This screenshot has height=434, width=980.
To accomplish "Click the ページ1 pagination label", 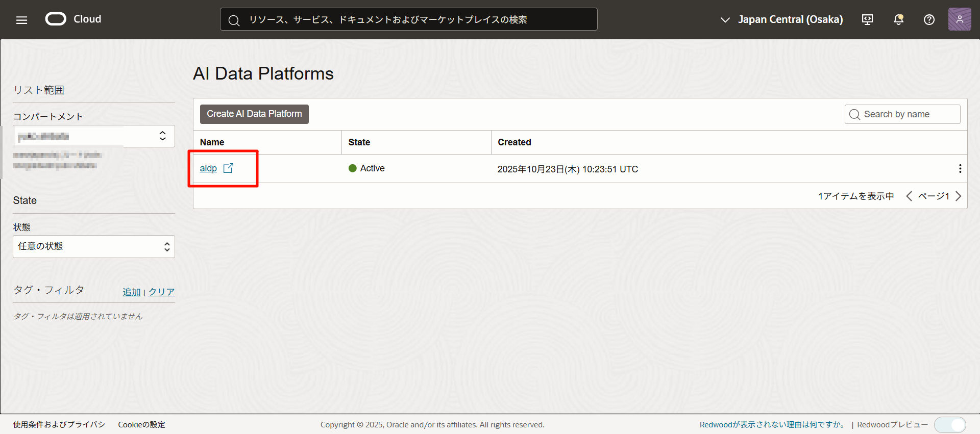I will [934, 196].
